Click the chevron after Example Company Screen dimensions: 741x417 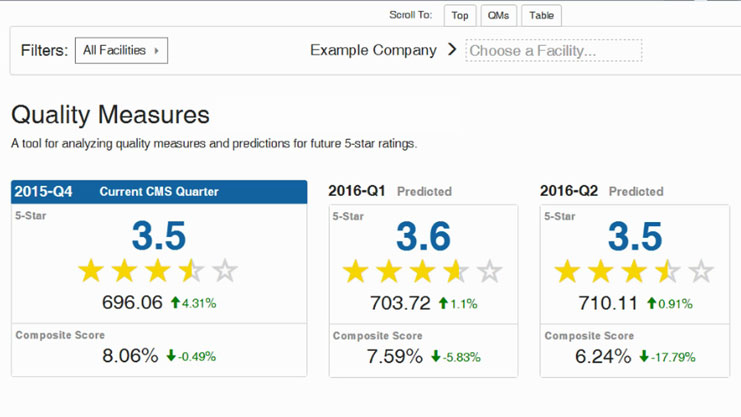[452, 49]
